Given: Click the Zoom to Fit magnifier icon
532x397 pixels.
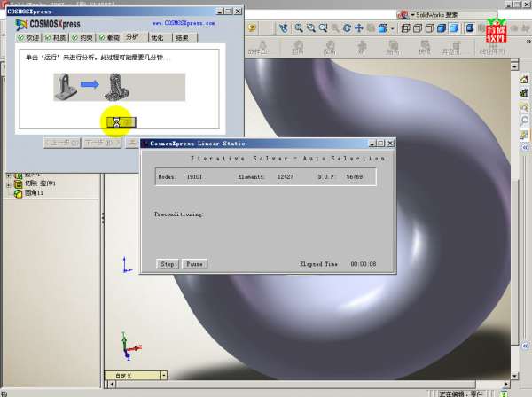Looking at the screenshot, I should coord(300,27).
